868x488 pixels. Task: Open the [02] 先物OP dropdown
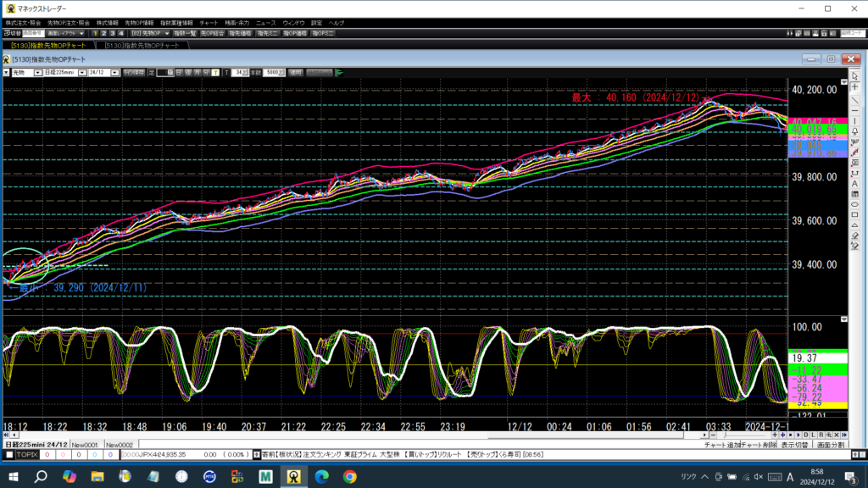150,33
